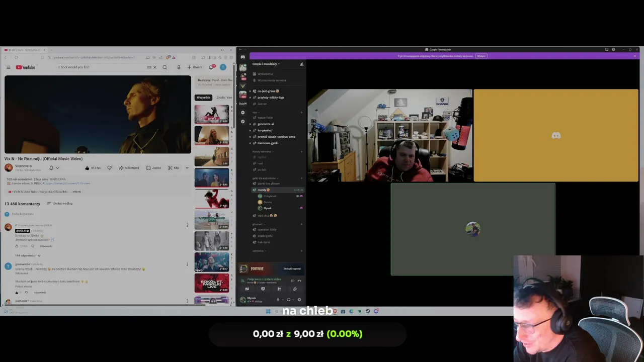Expand the 194 odpowiedzi replies
Viewport: 644px width, 362px height.
28,255
